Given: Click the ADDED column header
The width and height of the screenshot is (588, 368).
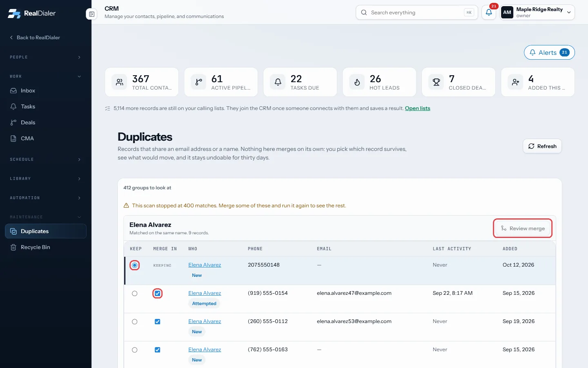Looking at the screenshot, I should pyautogui.click(x=510, y=249).
